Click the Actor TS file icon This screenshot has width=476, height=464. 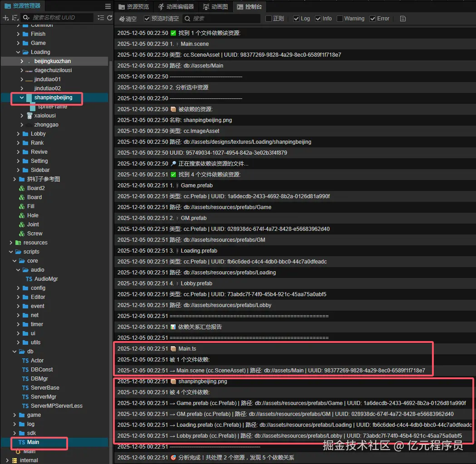click(x=25, y=361)
